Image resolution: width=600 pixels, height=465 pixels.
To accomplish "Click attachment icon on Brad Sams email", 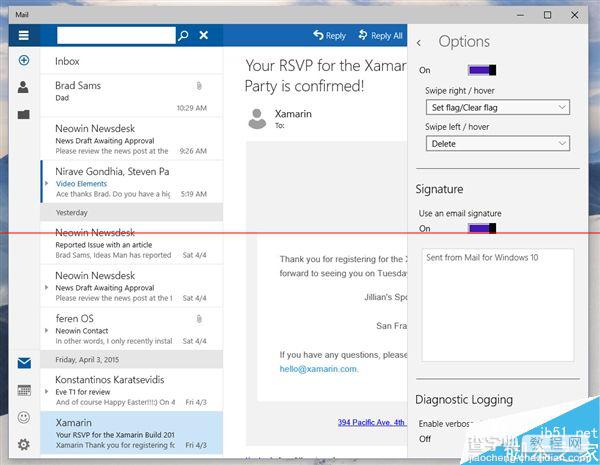I will pyautogui.click(x=199, y=86).
